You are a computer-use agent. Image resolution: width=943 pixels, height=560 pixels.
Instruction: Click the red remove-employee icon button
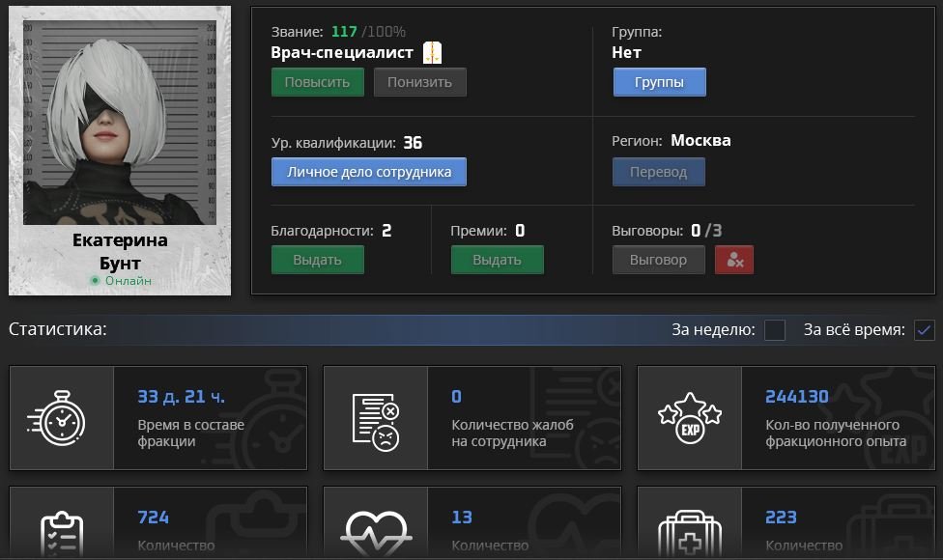click(x=734, y=260)
